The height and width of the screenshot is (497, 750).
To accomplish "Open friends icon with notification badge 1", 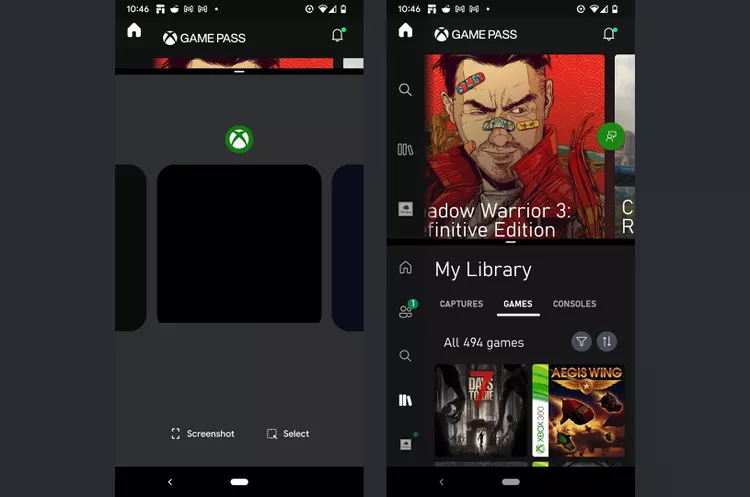I will pos(406,311).
